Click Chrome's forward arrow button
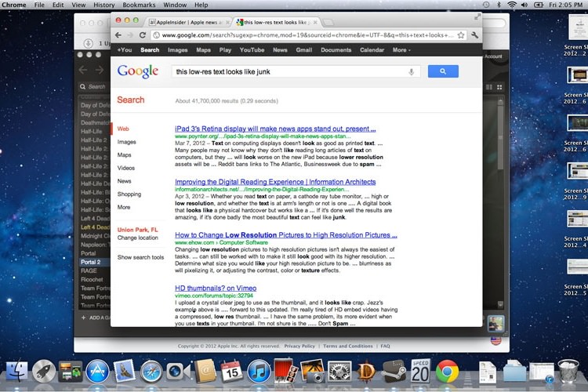The image size is (588, 392). coord(129,35)
